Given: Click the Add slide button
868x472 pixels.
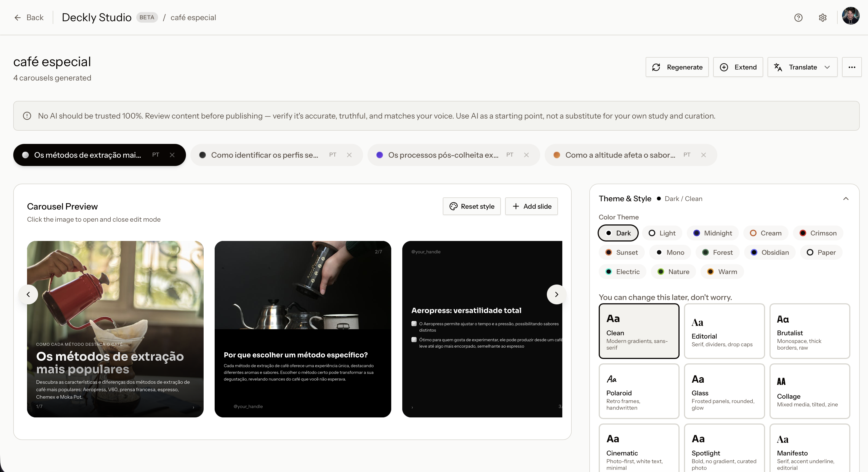Looking at the screenshot, I should coord(531,206).
